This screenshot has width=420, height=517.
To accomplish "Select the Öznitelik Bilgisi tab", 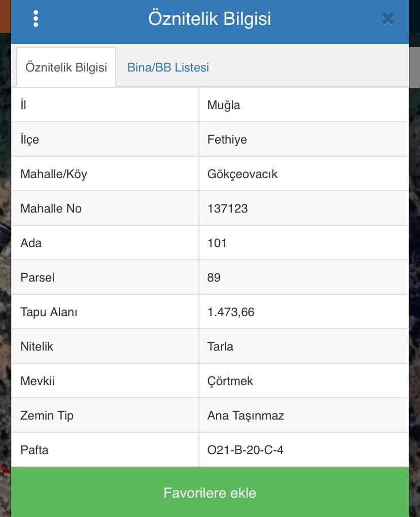I will [x=66, y=67].
